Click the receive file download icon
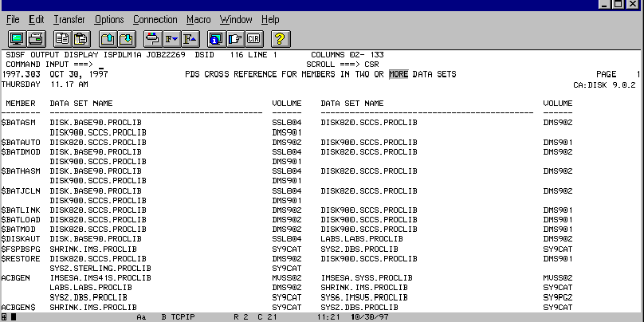 coord(125,38)
